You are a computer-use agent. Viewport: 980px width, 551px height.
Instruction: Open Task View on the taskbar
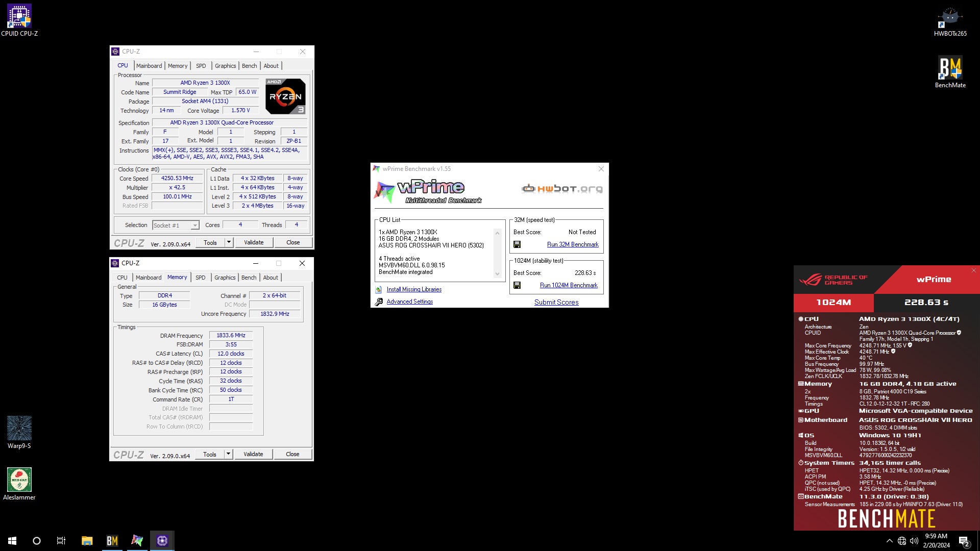[x=61, y=541]
